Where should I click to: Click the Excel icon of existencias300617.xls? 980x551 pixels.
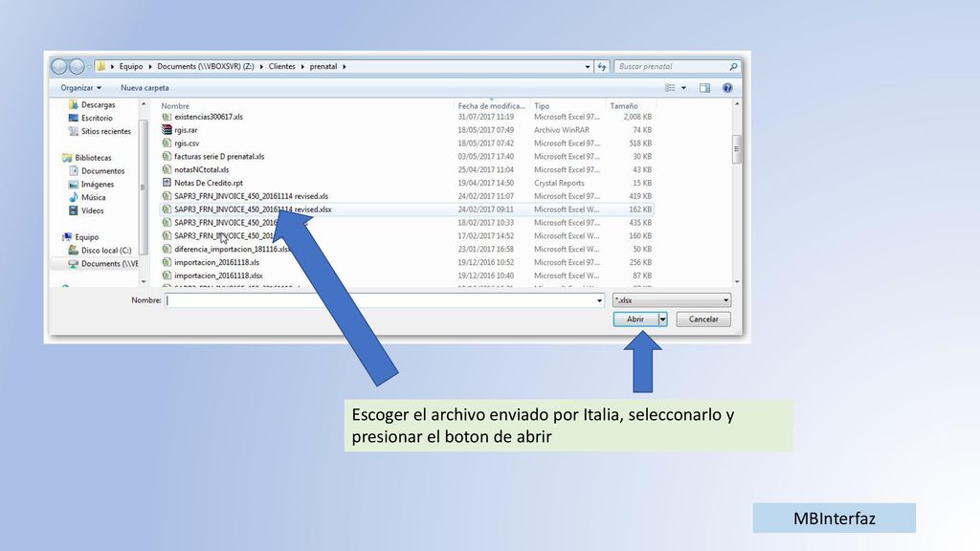(x=167, y=117)
